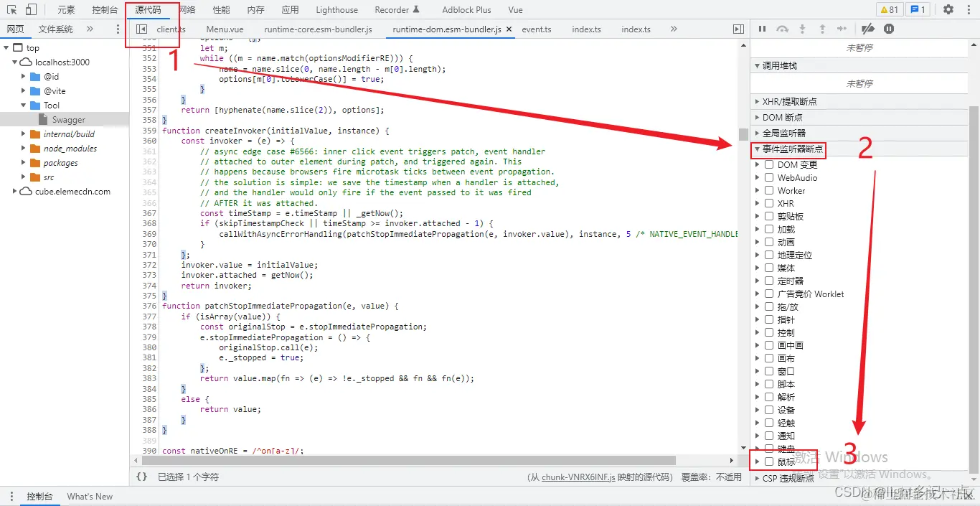Screen dimensions: 980x506
Task: Select the Swagger file in the tree
Action: pos(69,120)
